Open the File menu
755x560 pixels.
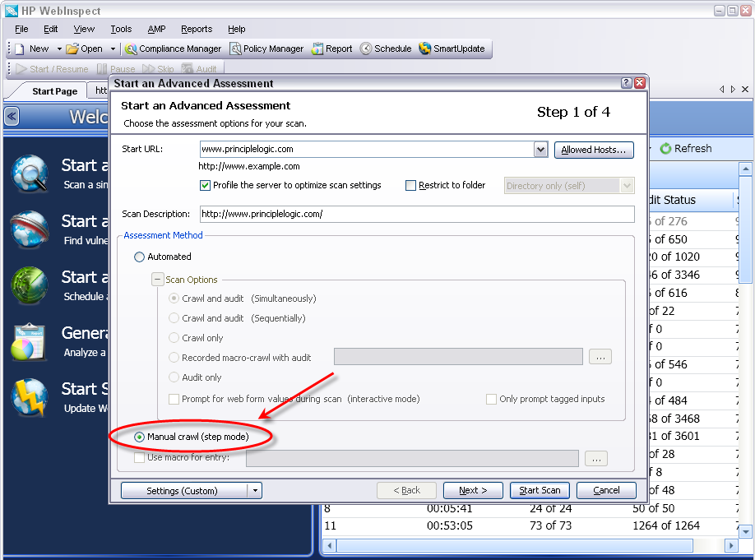tap(21, 29)
